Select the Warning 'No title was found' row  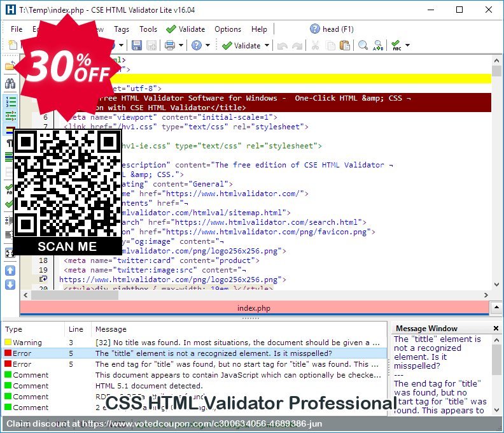coord(195,343)
